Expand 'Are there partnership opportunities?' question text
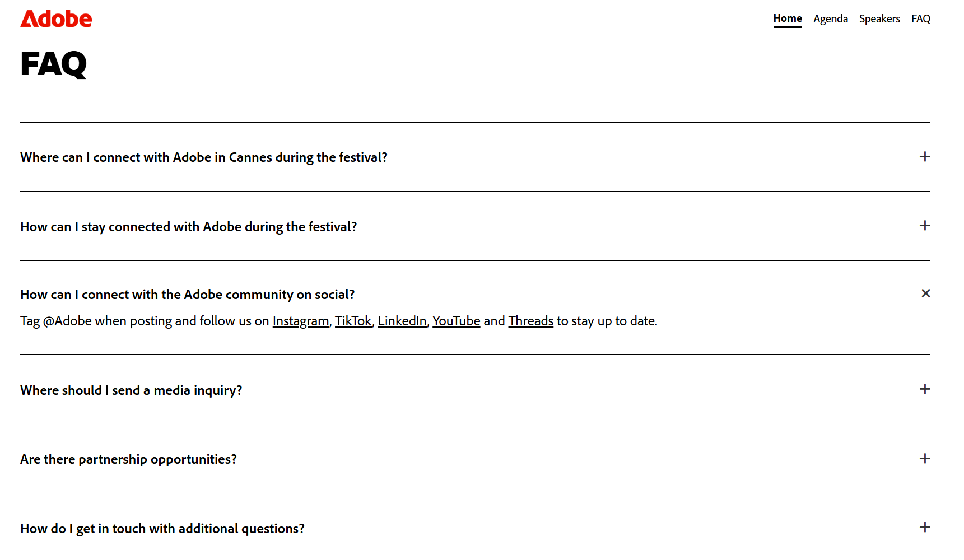The image size is (964, 560). [x=128, y=459]
